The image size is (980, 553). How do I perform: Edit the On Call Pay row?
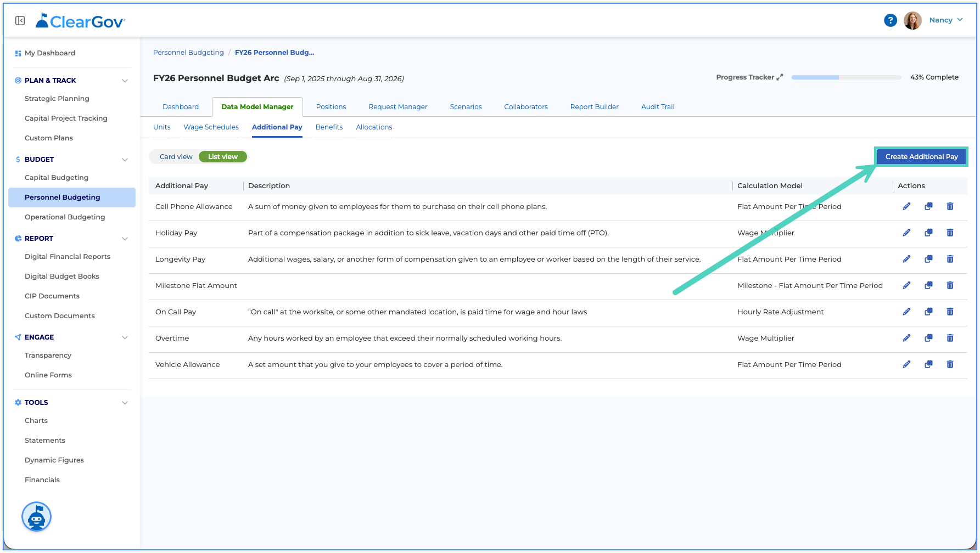[906, 312]
